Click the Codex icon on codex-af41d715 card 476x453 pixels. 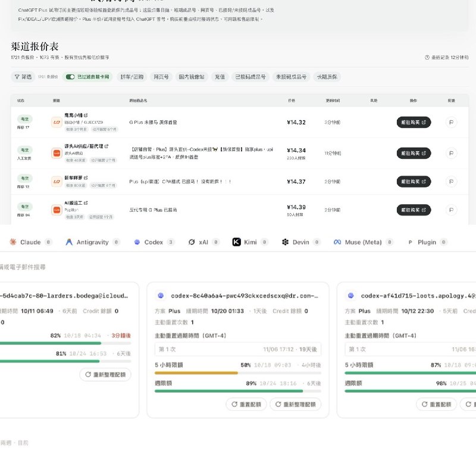click(351, 295)
